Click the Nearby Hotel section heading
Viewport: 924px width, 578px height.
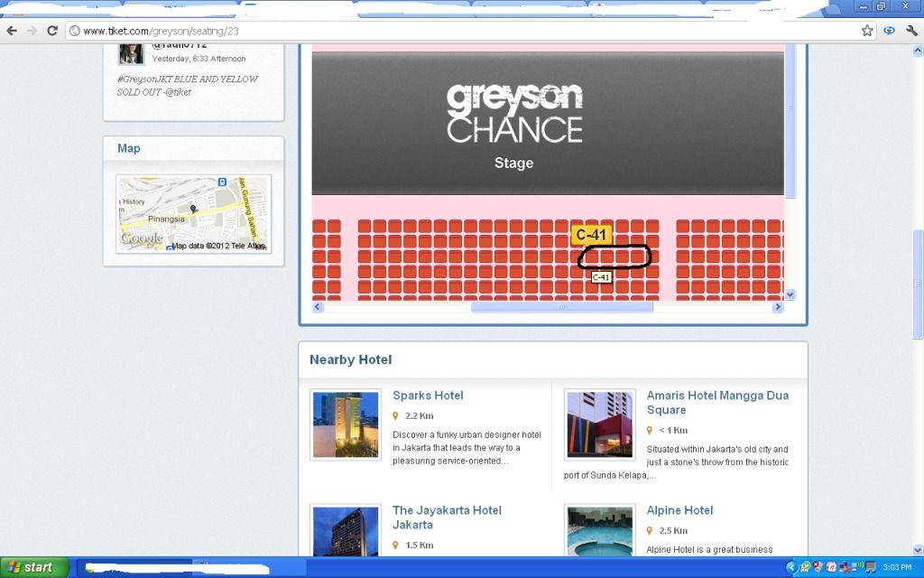(x=351, y=359)
